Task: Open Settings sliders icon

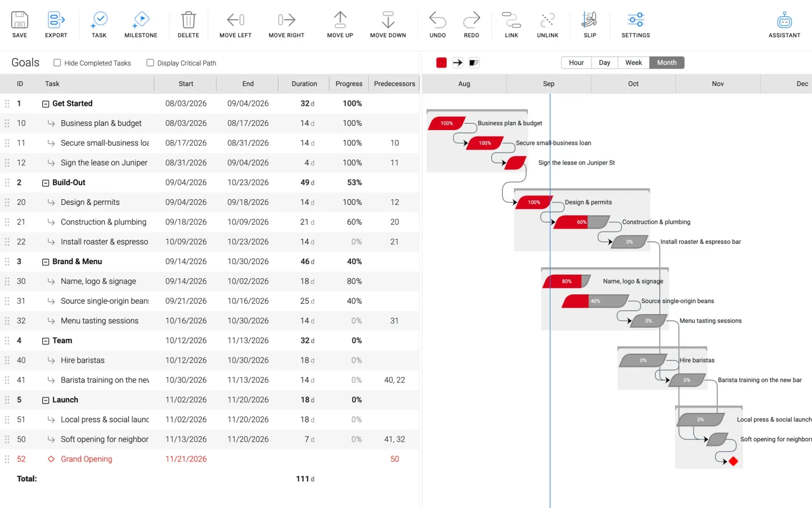Action: tap(636, 20)
